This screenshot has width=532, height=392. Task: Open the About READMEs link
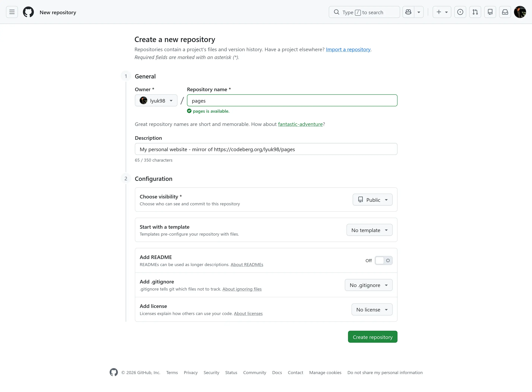pos(247,265)
